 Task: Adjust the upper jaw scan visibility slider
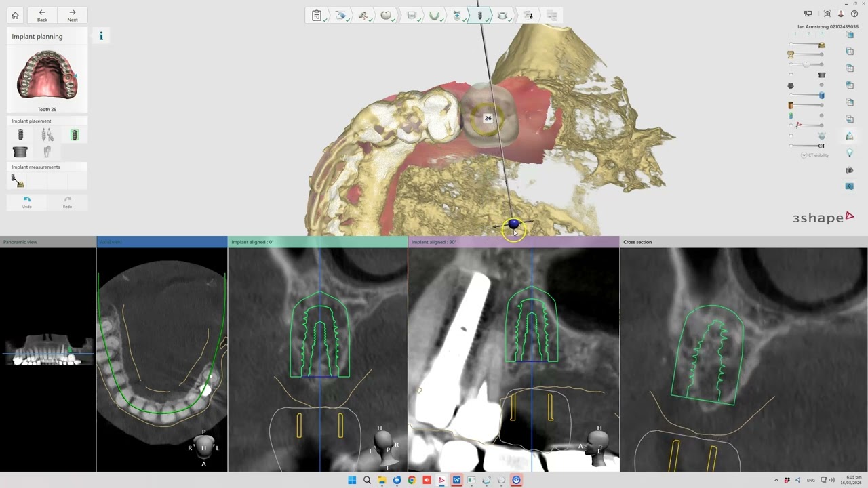point(806,45)
